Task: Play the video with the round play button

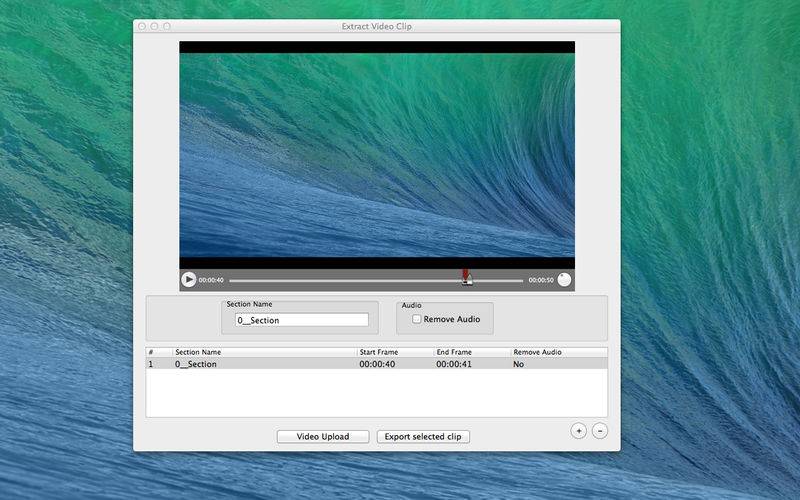Action: 189,280
